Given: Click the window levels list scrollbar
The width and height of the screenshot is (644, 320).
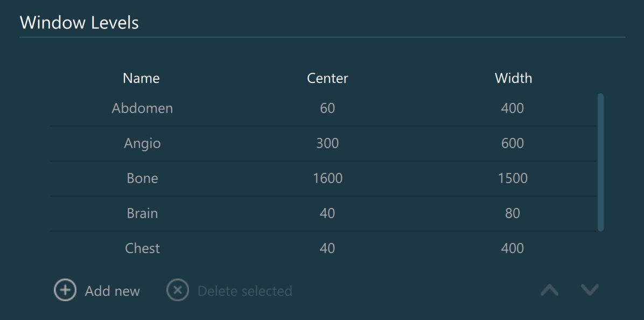Looking at the screenshot, I should 601,162.
